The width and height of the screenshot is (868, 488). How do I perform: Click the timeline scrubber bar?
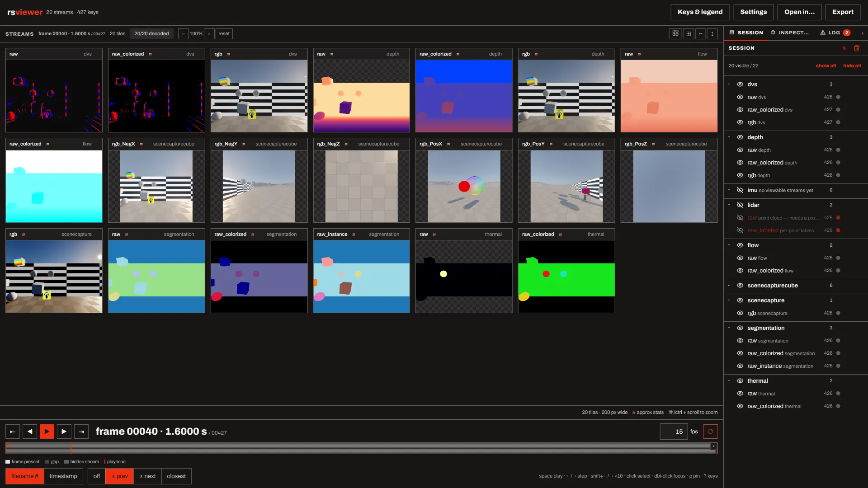[361, 448]
